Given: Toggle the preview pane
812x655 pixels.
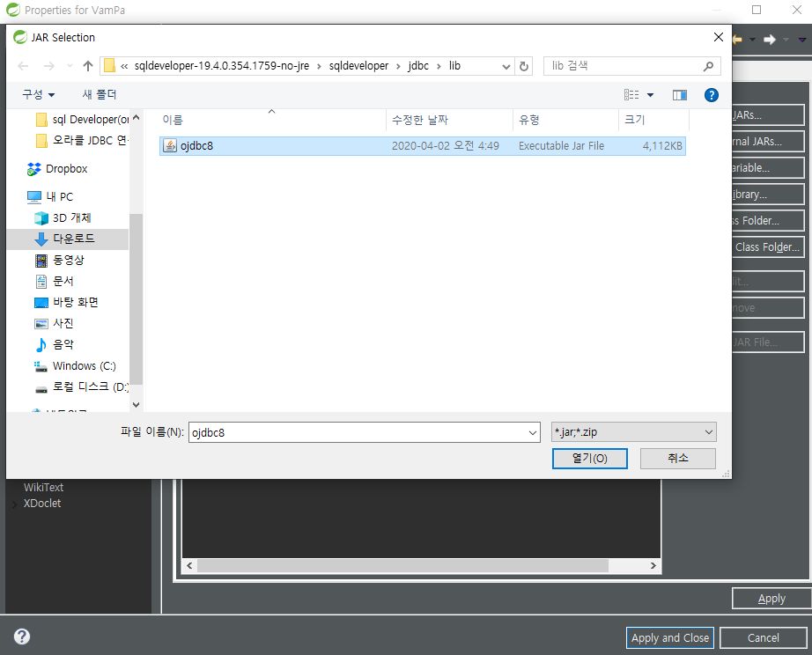Looking at the screenshot, I should [679, 95].
